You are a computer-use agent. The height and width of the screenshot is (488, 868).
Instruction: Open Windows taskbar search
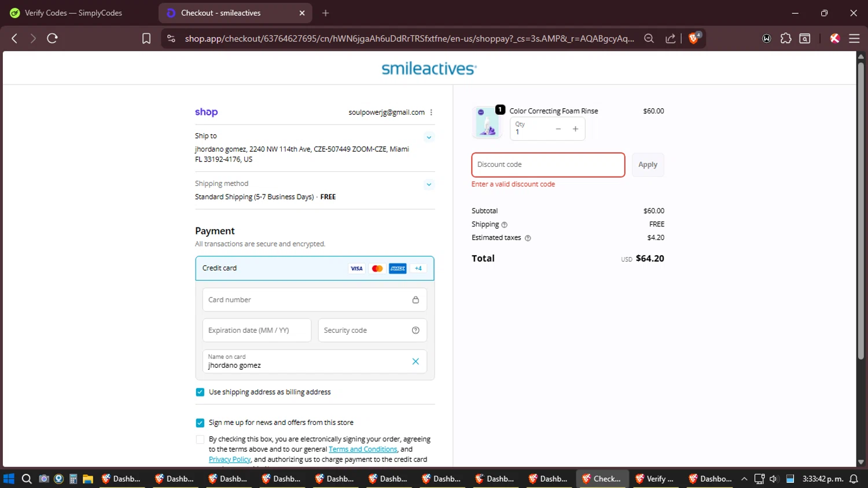click(27, 479)
